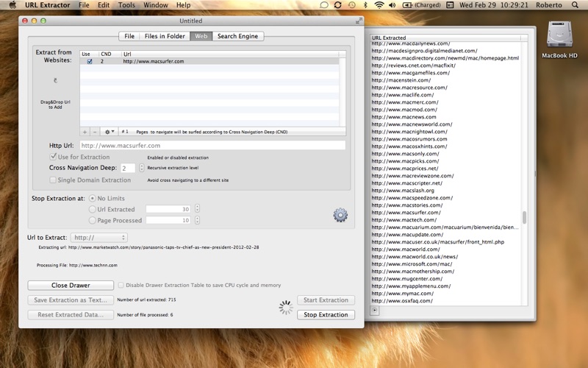Click the full screen arrows icon
Image resolution: width=588 pixels, height=368 pixels.
click(359, 21)
